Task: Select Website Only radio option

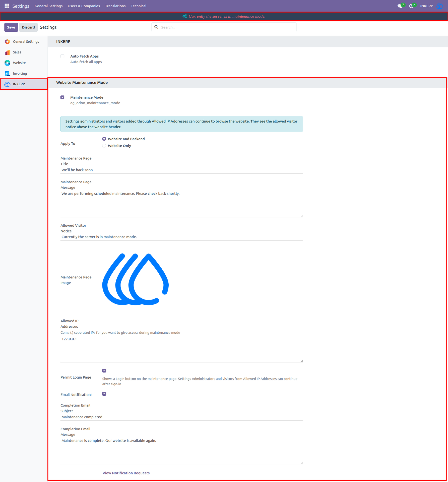Action: (x=104, y=146)
